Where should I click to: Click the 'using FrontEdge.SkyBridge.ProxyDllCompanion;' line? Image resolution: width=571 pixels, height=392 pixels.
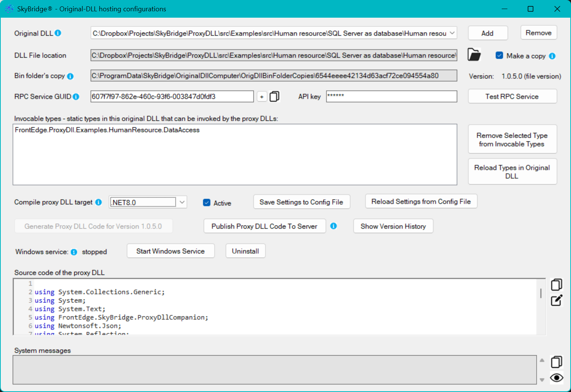point(121,318)
